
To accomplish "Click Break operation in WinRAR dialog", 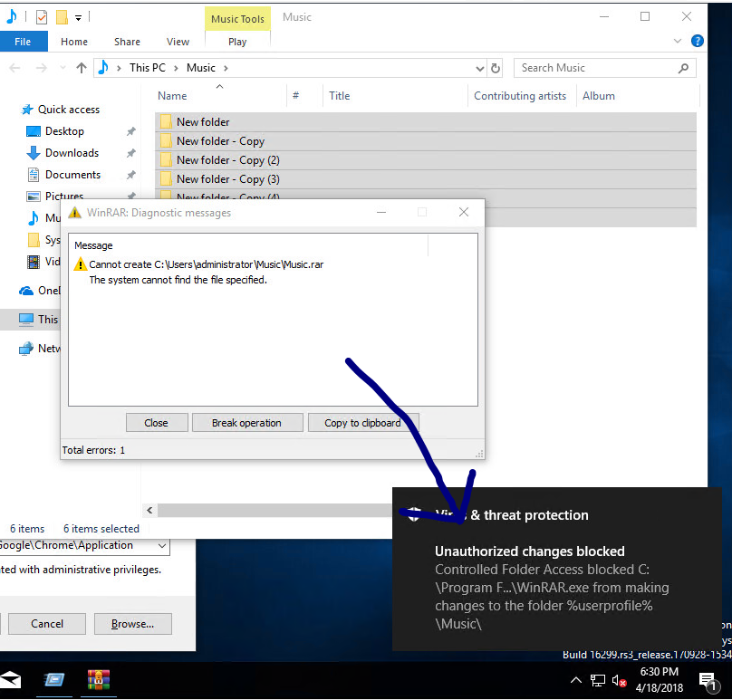I will point(247,423).
